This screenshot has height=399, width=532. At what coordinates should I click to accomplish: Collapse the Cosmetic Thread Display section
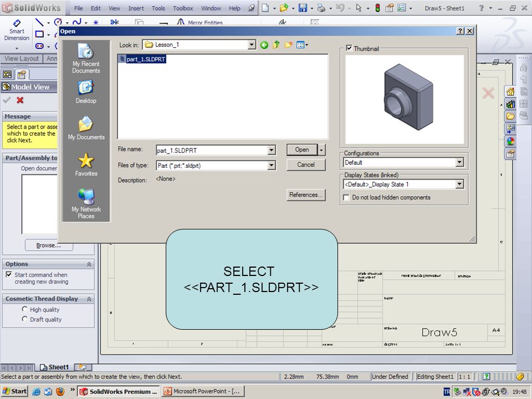click(x=89, y=299)
